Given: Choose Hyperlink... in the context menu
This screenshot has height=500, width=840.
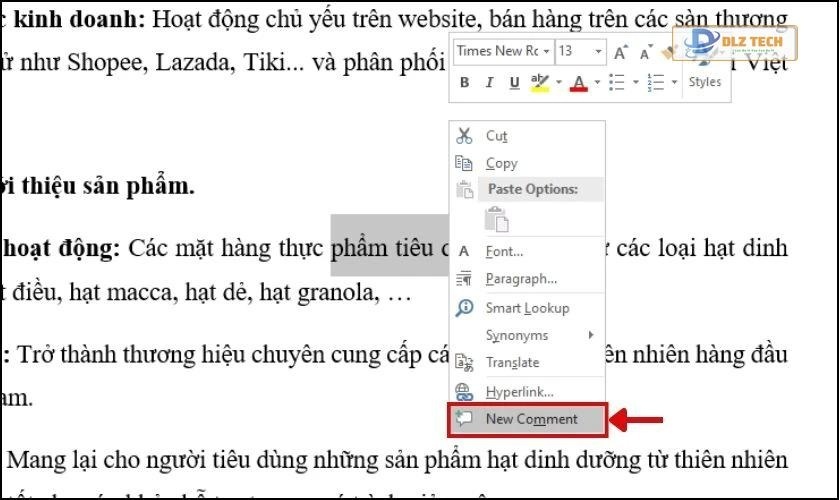Looking at the screenshot, I should pos(519,392).
